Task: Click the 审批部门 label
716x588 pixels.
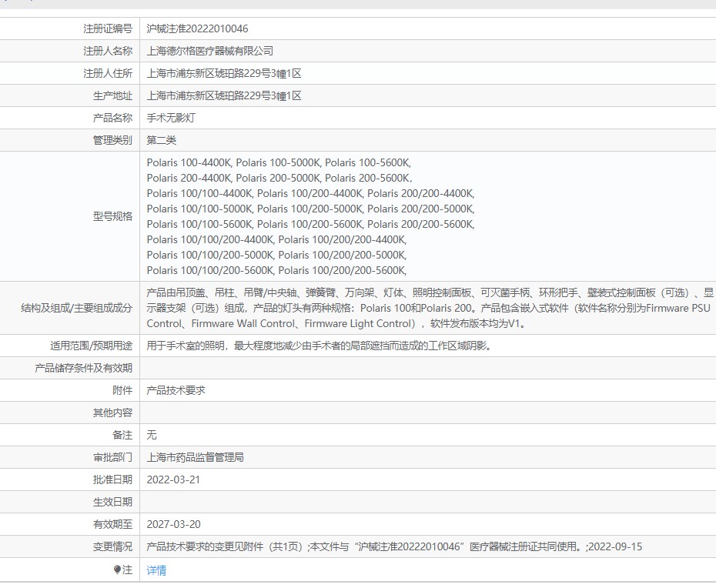Action: pos(112,457)
